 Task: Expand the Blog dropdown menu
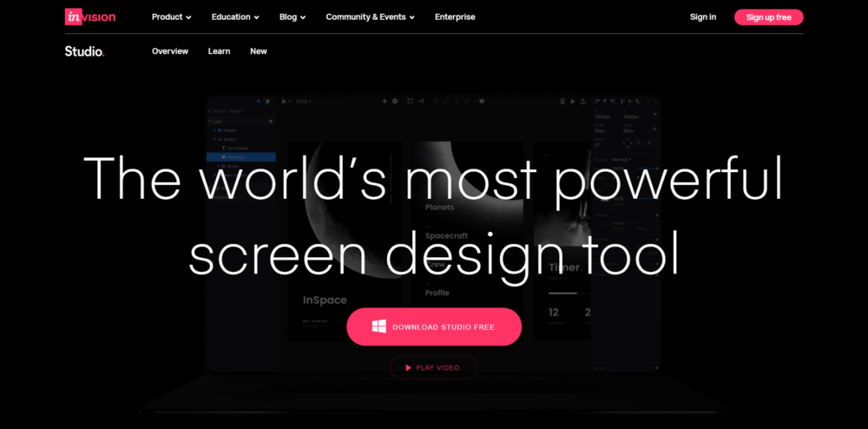click(293, 17)
